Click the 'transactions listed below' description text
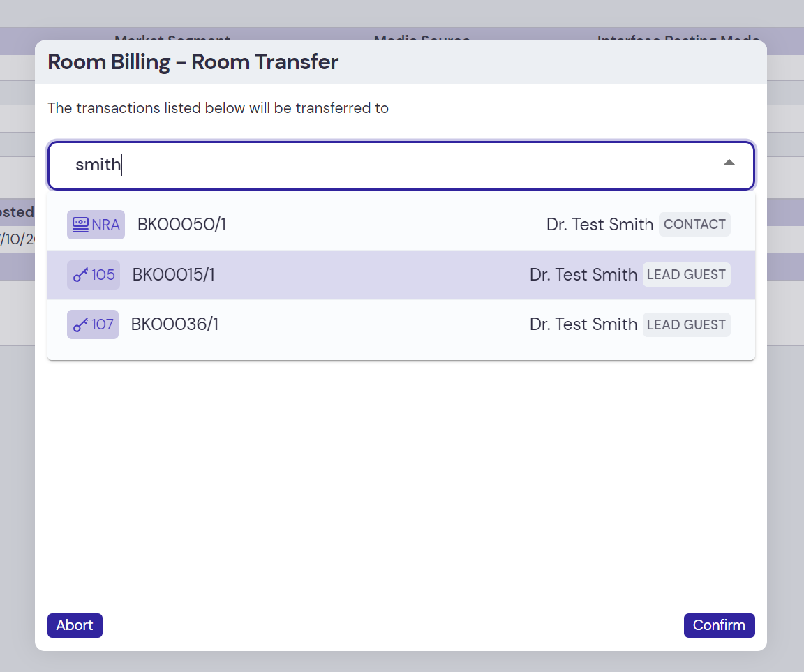Viewport: 804px width, 672px height. pos(218,108)
